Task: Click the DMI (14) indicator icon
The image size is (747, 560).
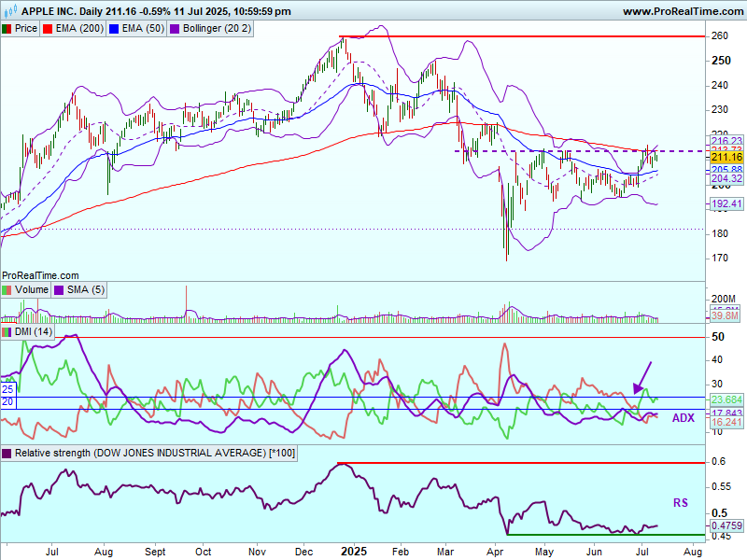Action: tap(7, 332)
